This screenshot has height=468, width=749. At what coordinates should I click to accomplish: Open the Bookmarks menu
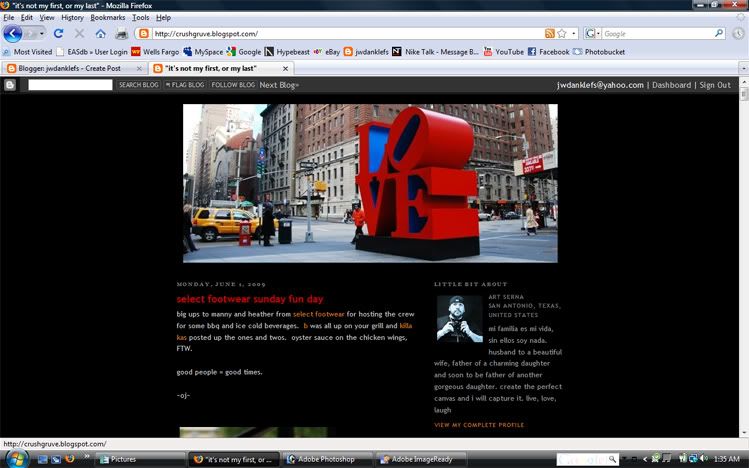pos(107,17)
